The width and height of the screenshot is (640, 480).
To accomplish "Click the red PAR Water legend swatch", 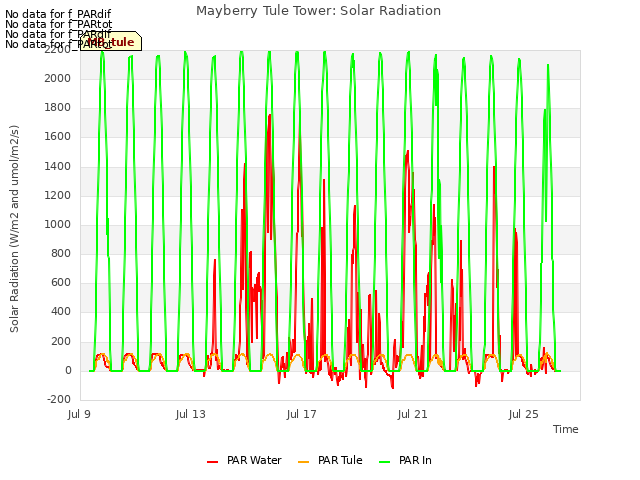I will 212,462.
